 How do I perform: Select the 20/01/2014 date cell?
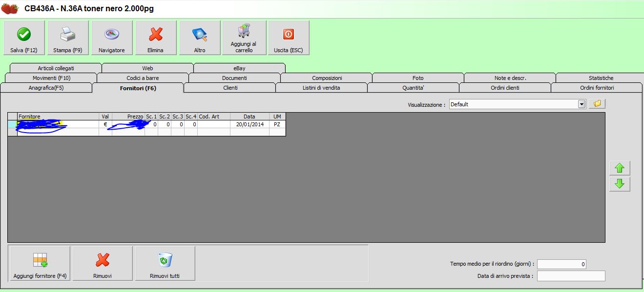click(249, 124)
